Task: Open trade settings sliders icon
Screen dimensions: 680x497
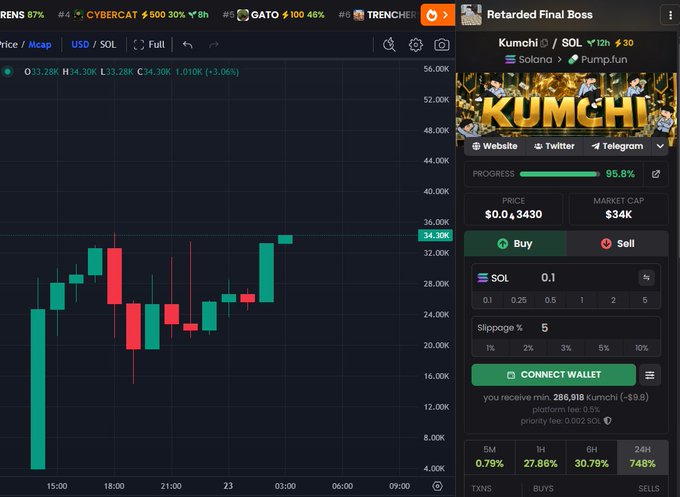Action: (650, 375)
